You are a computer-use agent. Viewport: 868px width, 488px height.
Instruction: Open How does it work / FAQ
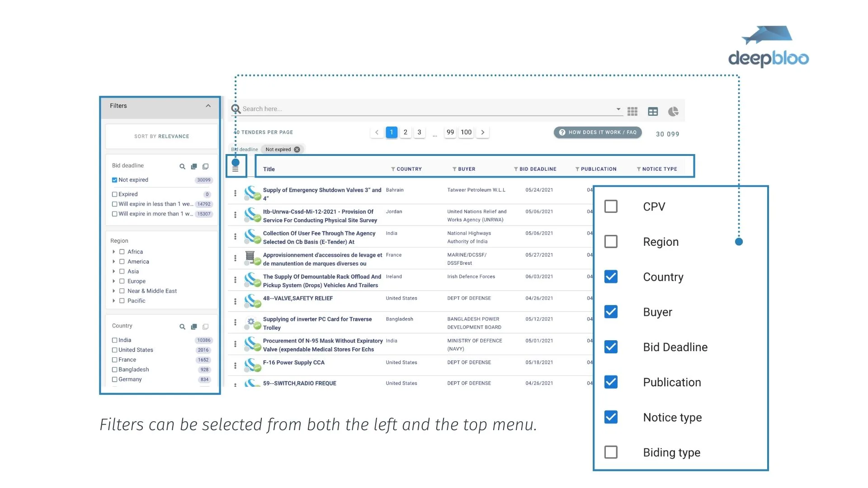(598, 132)
